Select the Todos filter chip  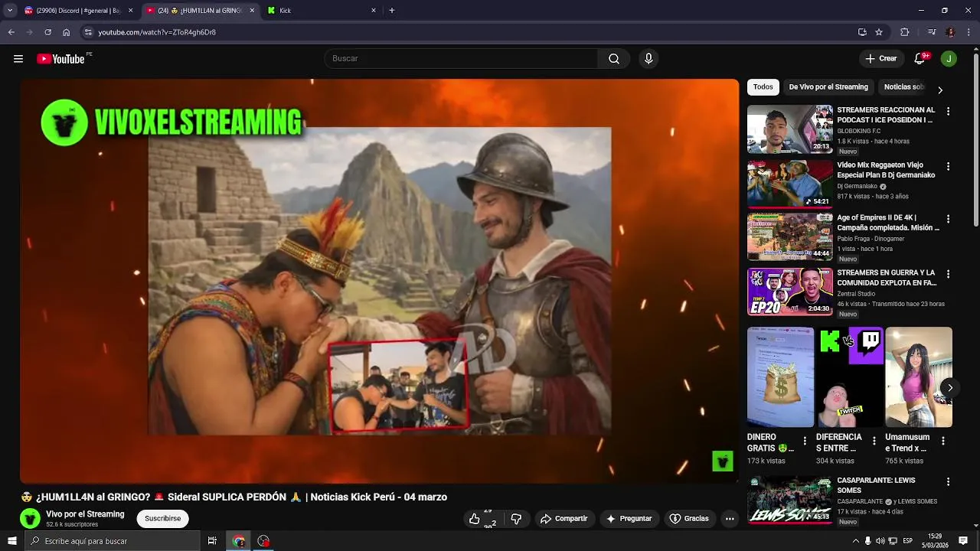(x=763, y=87)
